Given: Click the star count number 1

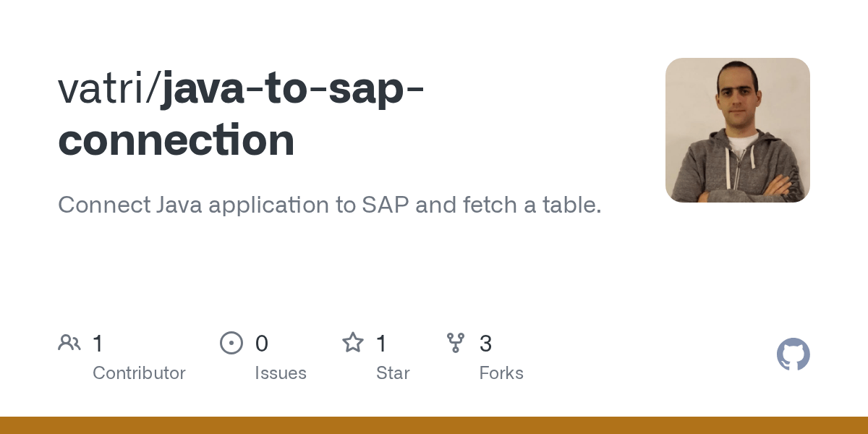Looking at the screenshot, I should click(x=381, y=344).
